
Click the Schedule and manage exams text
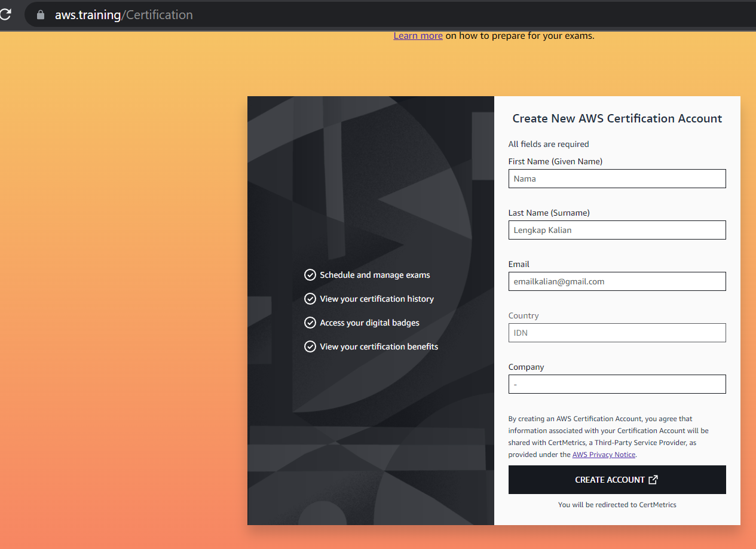pyautogui.click(x=375, y=275)
